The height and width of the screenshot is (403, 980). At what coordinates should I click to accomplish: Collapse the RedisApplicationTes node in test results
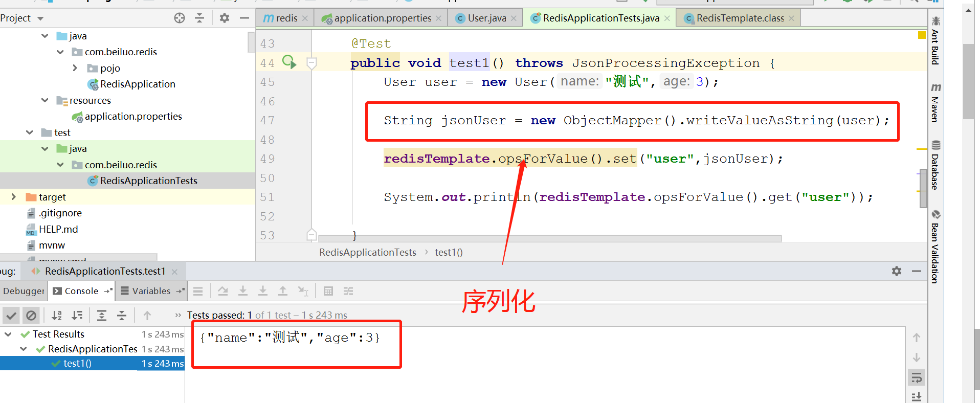click(x=24, y=349)
